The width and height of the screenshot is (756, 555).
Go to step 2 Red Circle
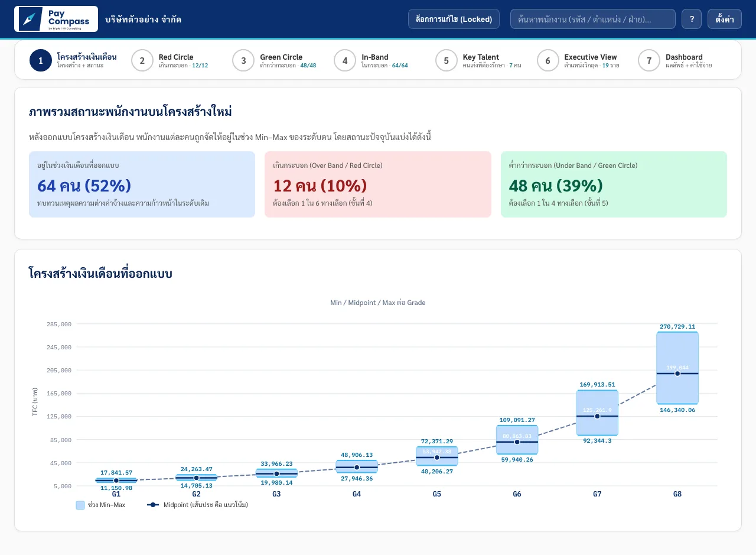(170, 60)
